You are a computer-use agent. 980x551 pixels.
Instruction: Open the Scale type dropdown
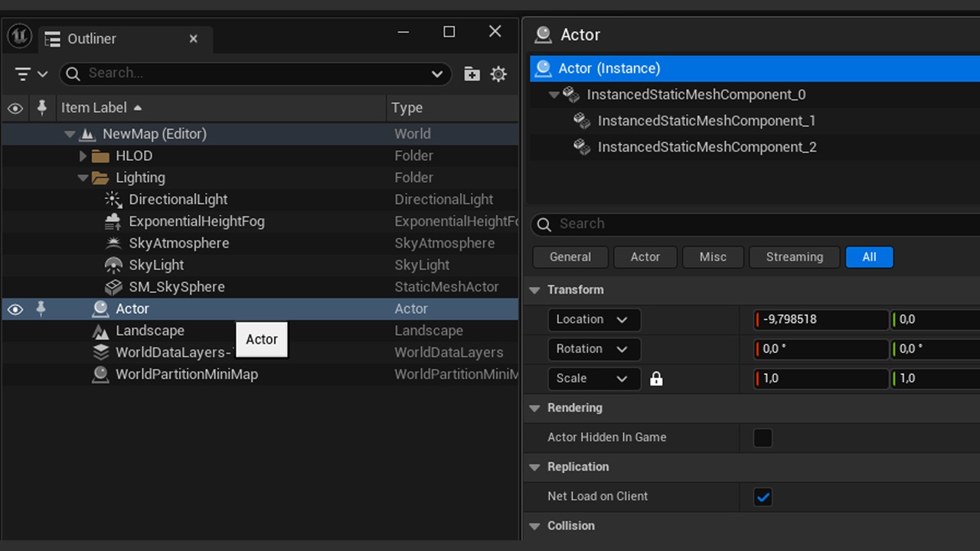594,379
